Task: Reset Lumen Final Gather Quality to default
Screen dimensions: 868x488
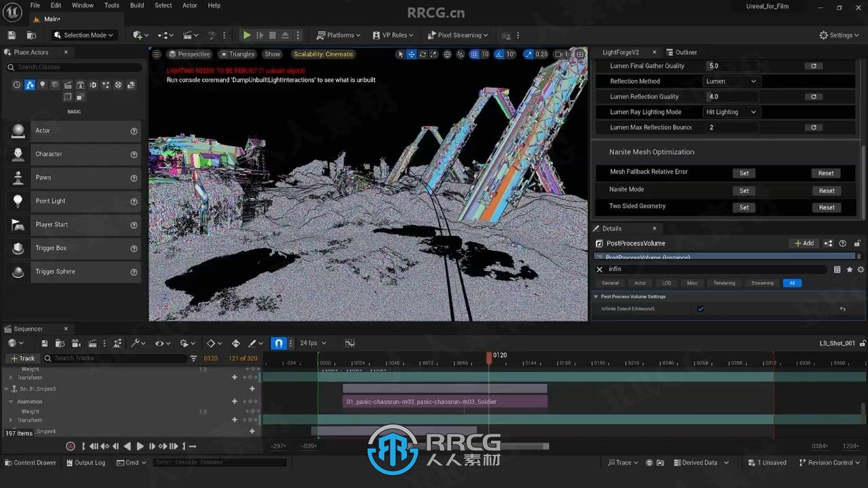Action: pos(813,66)
